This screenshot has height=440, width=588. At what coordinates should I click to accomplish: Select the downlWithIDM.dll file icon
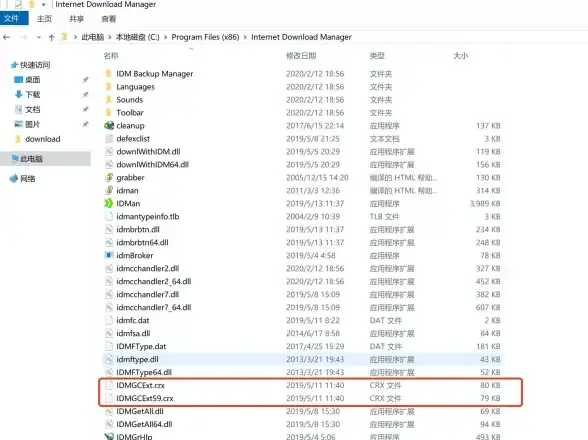point(109,152)
